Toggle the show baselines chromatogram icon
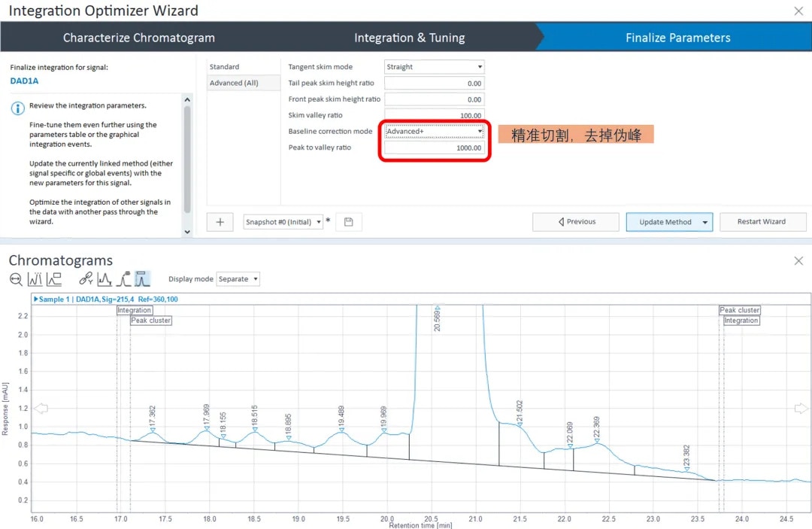The height and width of the screenshot is (529, 812). (x=105, y=279)
